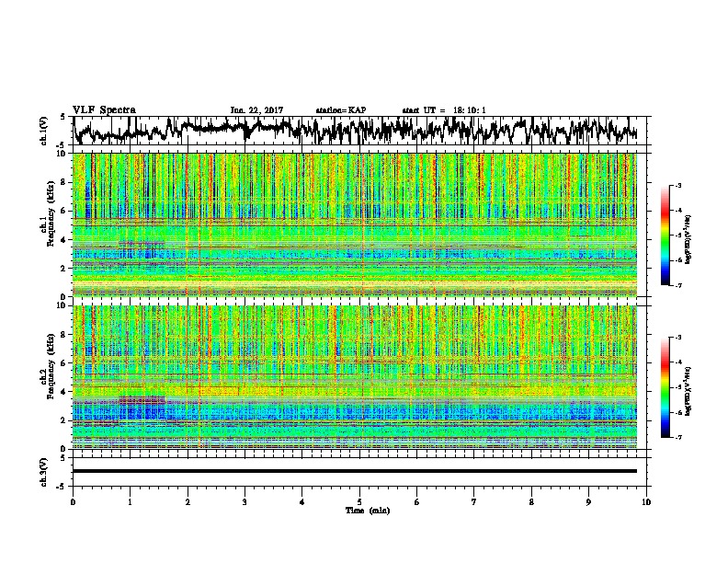
Task: Click the "VLF Spectra" title text
Action: [x=104, y=110]
